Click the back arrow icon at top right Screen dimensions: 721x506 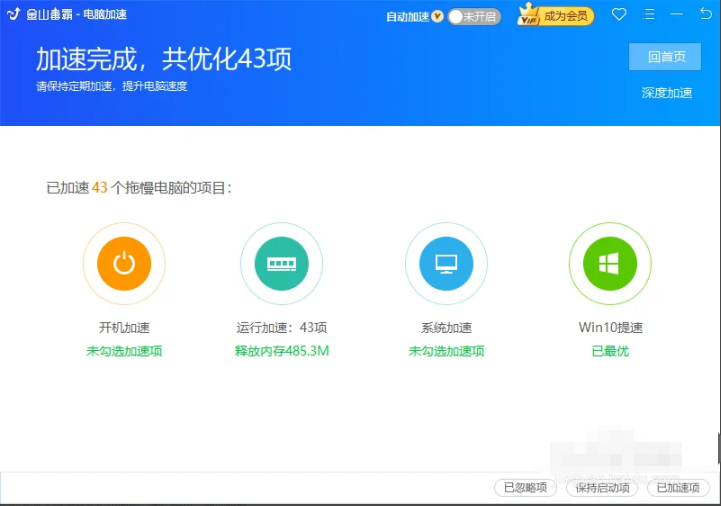(706, 15)
